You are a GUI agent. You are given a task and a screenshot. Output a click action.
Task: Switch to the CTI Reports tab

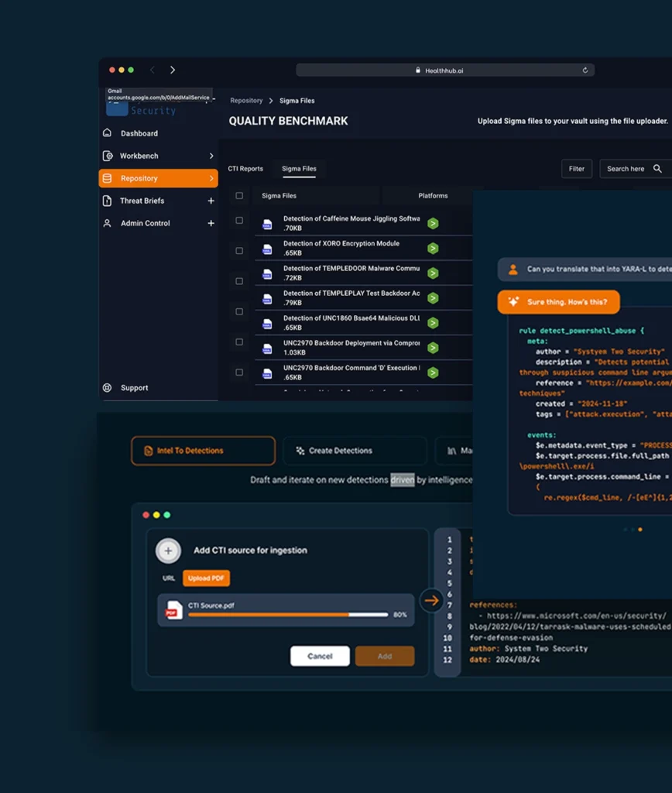click(x=245, y=168)
